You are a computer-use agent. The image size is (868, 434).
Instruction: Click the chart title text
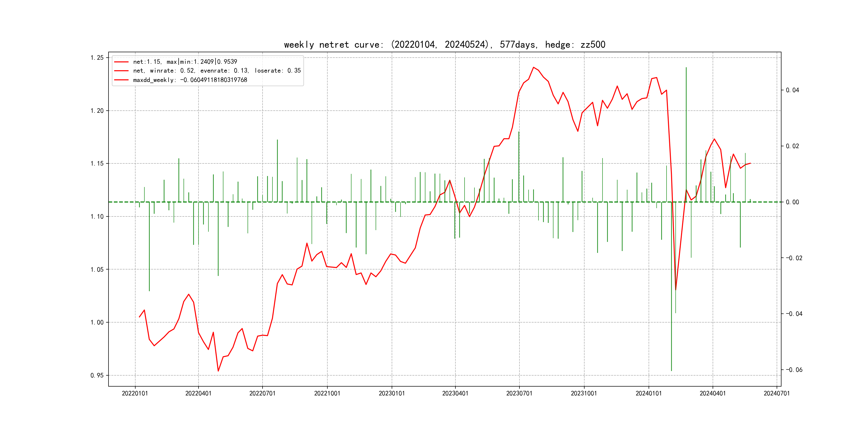click(444, 44)
